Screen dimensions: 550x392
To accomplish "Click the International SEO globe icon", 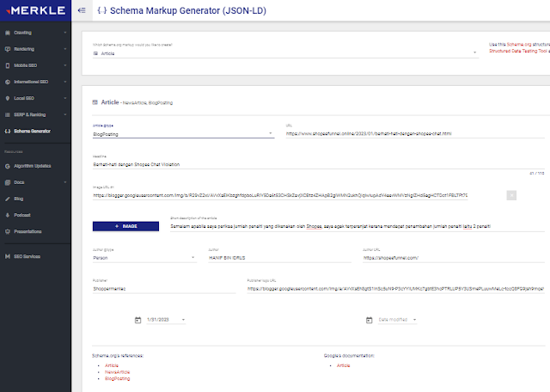I will pos(8,82).
